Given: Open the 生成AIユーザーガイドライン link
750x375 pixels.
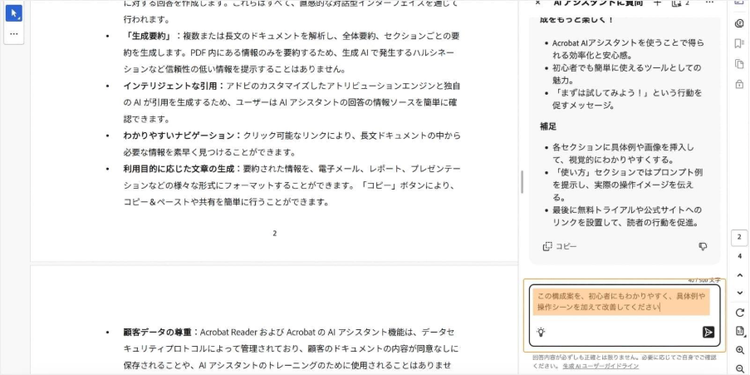Looking at the screenshot, I should tap(600, 366).
